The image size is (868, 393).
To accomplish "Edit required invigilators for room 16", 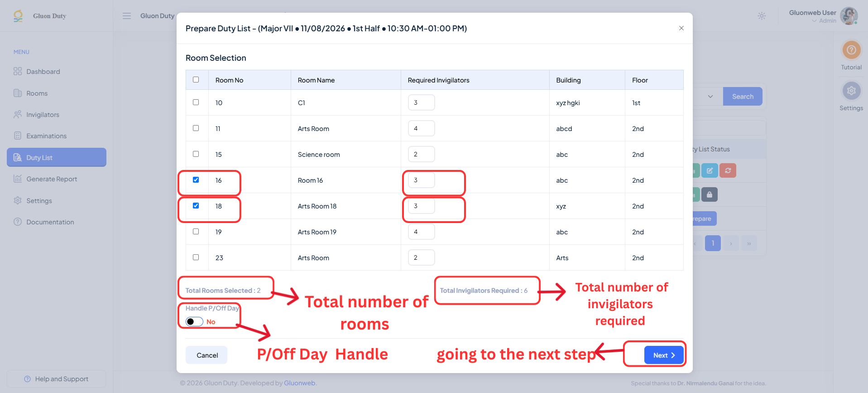I will [x=421, y=180].
